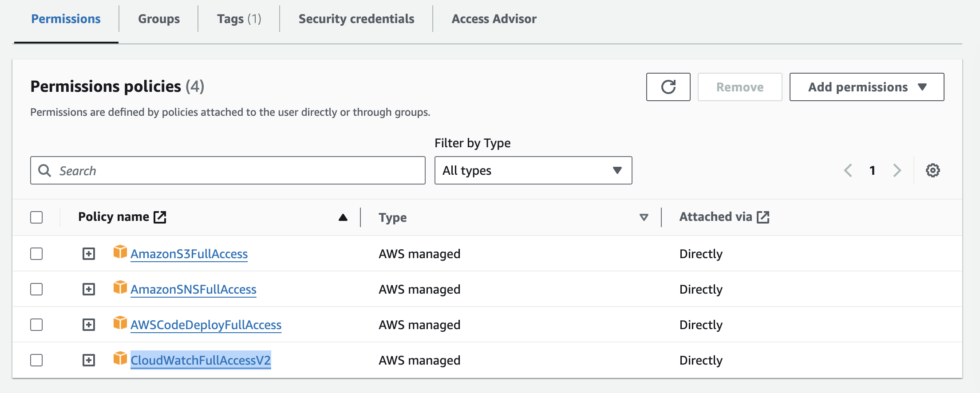Click the external link icon beside Policy name
The image size is (980, 393).
pyautogui.click(x=160, y=217)
